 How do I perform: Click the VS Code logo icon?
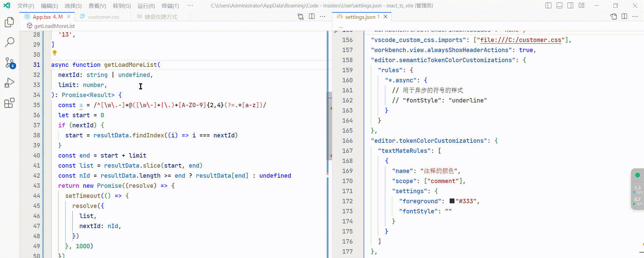click(7, 5)
